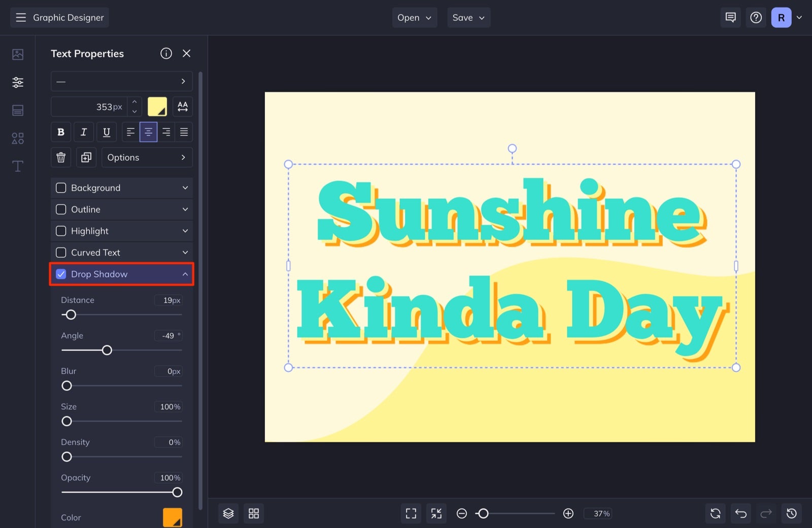Collapse the Drop Shadow section chevron
This screenshot has height=528, width=812.
(185, 274)
